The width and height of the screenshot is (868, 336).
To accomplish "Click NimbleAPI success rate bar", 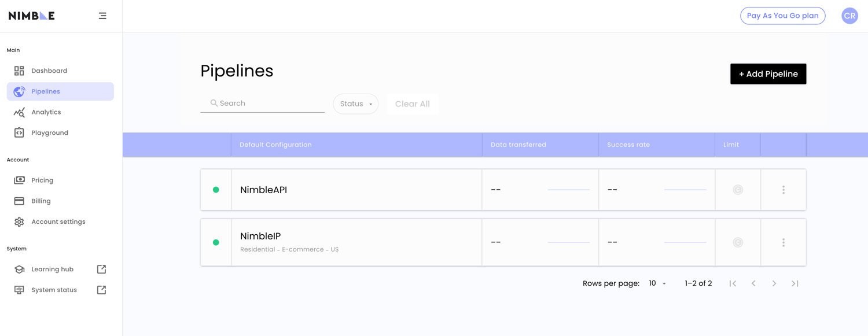I will coord(685,190).
